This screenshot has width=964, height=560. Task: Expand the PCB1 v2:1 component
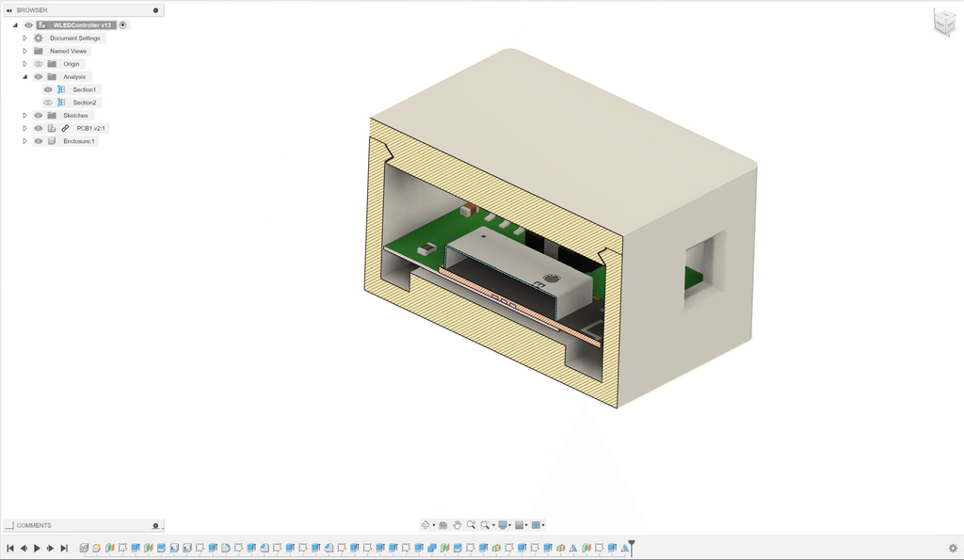click(x=25, y=129)
